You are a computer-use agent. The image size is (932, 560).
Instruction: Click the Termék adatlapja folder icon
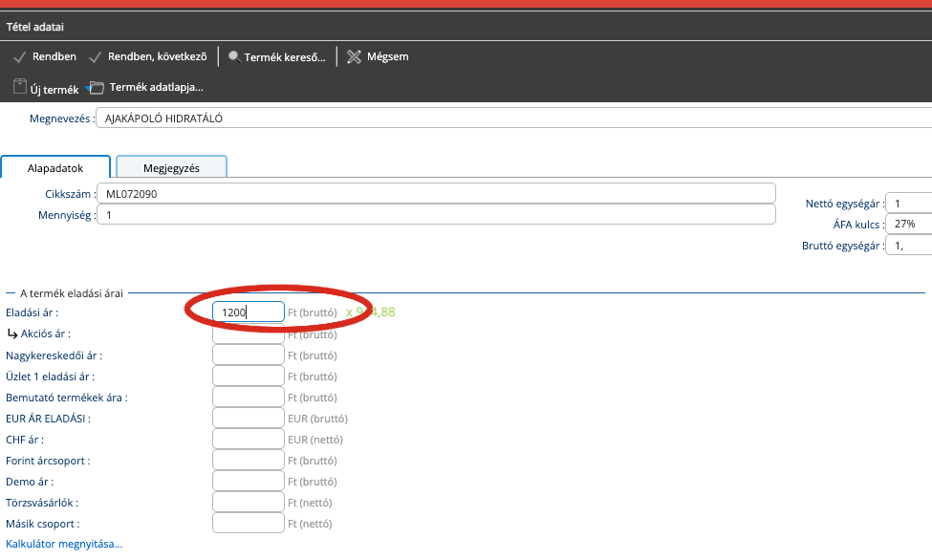tap(96, 88)
